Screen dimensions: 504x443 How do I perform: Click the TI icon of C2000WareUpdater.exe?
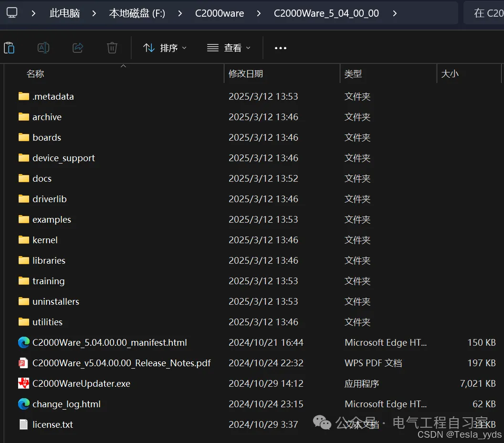pos(24,383)
